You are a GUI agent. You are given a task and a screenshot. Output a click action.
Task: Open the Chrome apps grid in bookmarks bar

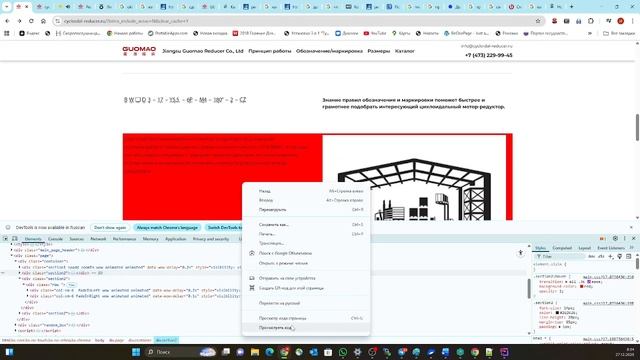click(7, 33)
